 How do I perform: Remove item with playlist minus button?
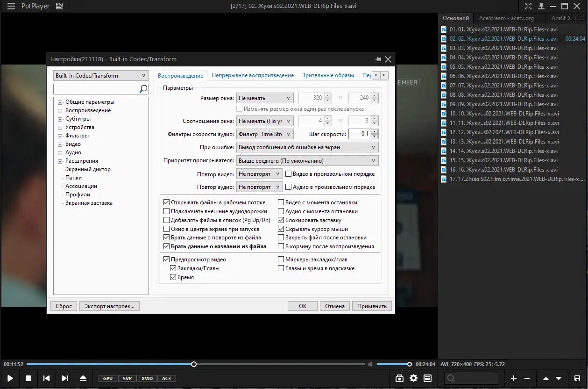[x=527, y=378]
